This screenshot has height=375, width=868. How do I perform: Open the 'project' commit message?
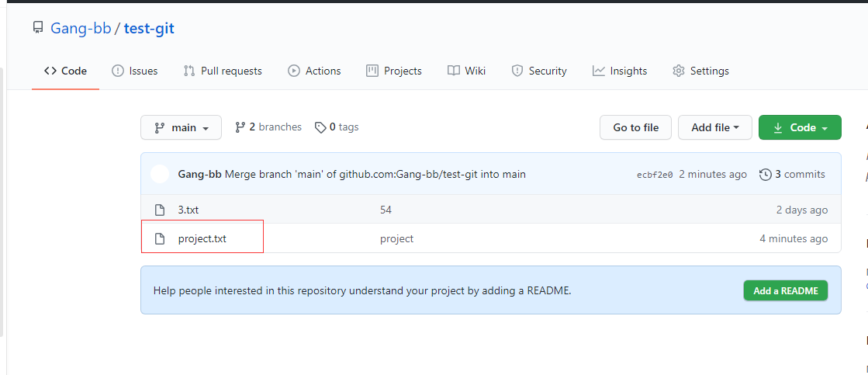(396, 238)
